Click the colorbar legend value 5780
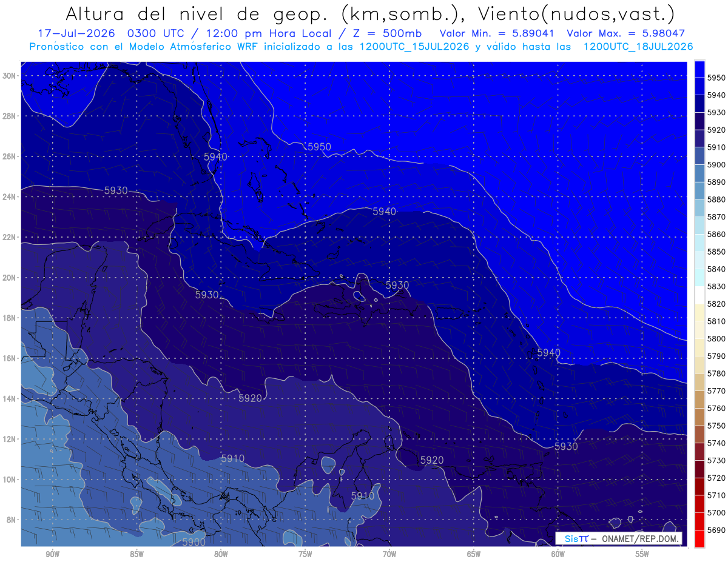The image size is (728, 562). coord(716,373)
